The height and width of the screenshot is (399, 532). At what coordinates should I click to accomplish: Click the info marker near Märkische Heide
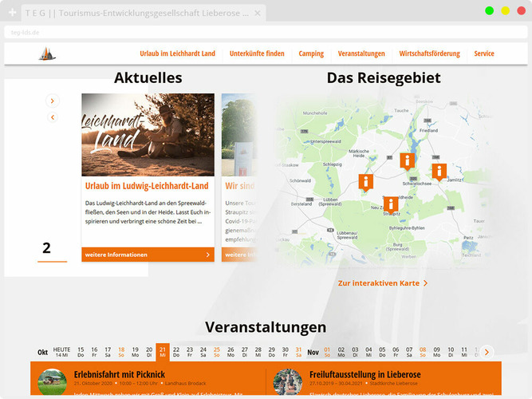pyautogui.click(x=365, y=182)
